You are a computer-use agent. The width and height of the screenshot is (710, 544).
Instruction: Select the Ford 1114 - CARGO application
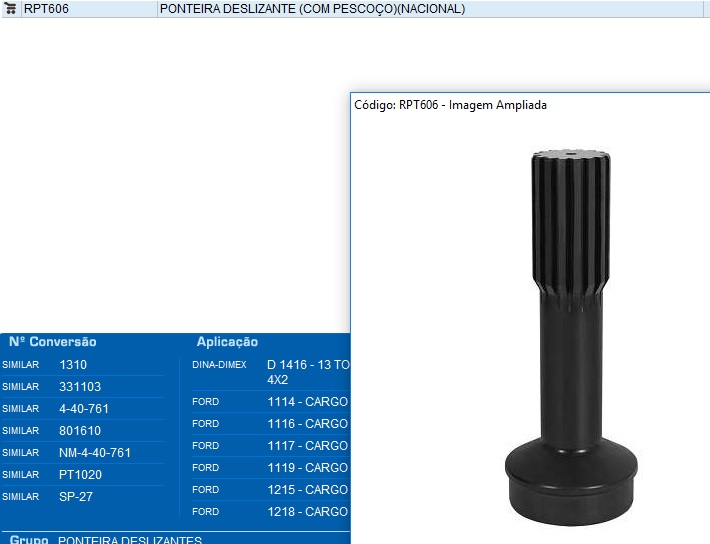pyautogui.click(x=307, y=402)
